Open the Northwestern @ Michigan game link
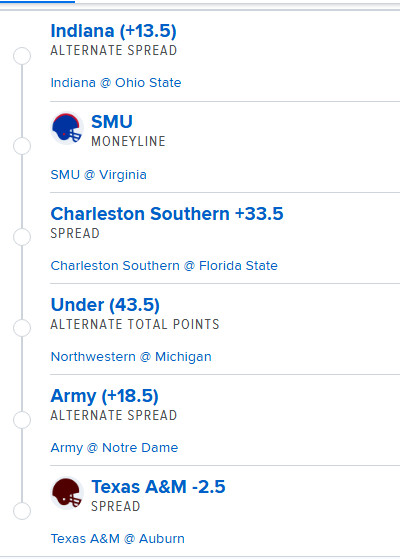This screenshot has width=400, height=559. tap(131, 357)
